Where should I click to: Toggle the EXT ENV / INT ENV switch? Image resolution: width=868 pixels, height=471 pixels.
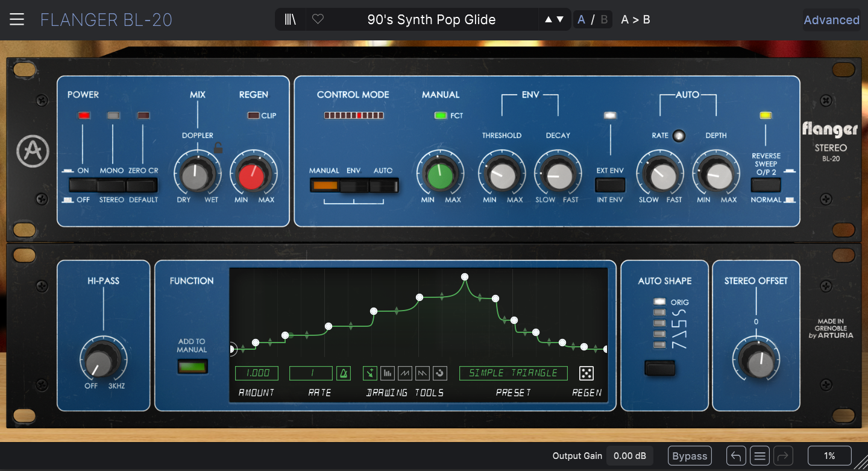tap(610, 185)
